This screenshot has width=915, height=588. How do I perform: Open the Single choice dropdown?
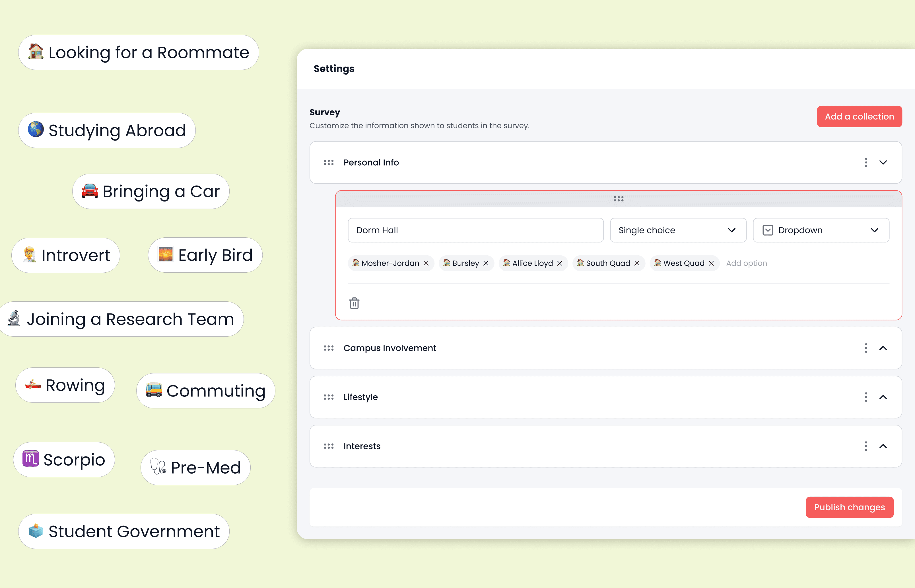coord(677,230)
